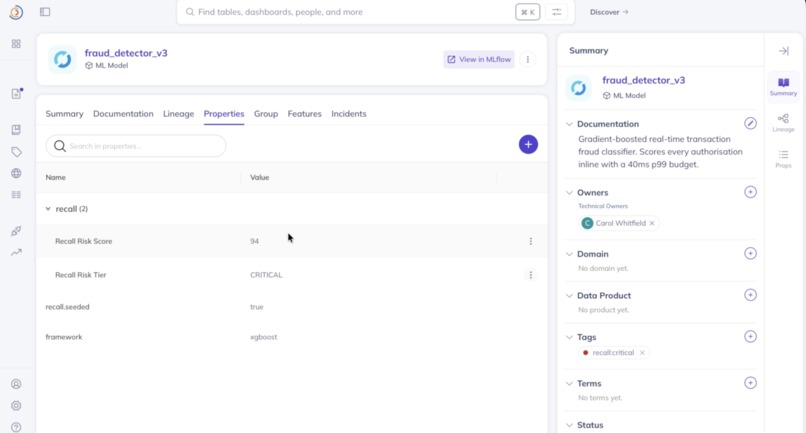This screenshot has width=806, height=433.
Task: Remove owner Carol Whitfield with the x
Action: pos(652,223)
